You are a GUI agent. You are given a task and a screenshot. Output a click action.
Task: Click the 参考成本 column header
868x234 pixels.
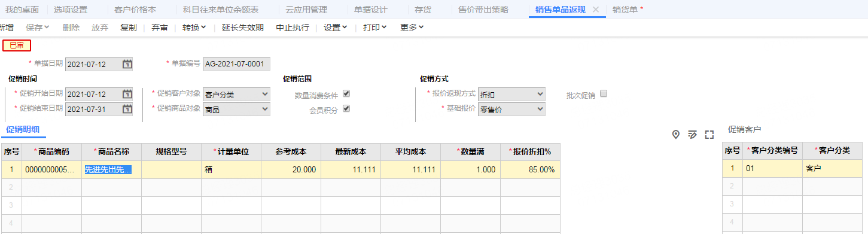click(291, 151)
